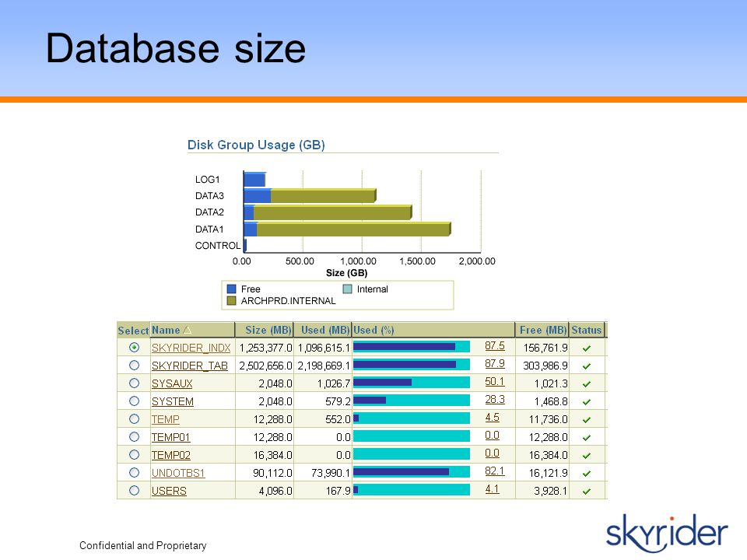This screenshot has height=560, width=747.
Task: Open the SKYRIDER_INDX tablespace link
Action: pos(191,348)
